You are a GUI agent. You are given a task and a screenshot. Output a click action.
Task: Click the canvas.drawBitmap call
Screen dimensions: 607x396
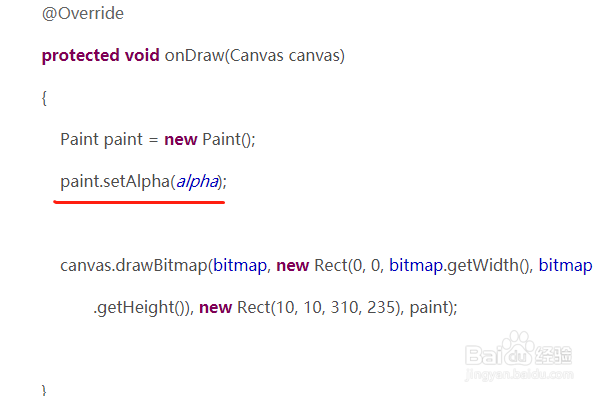[134, 266]
